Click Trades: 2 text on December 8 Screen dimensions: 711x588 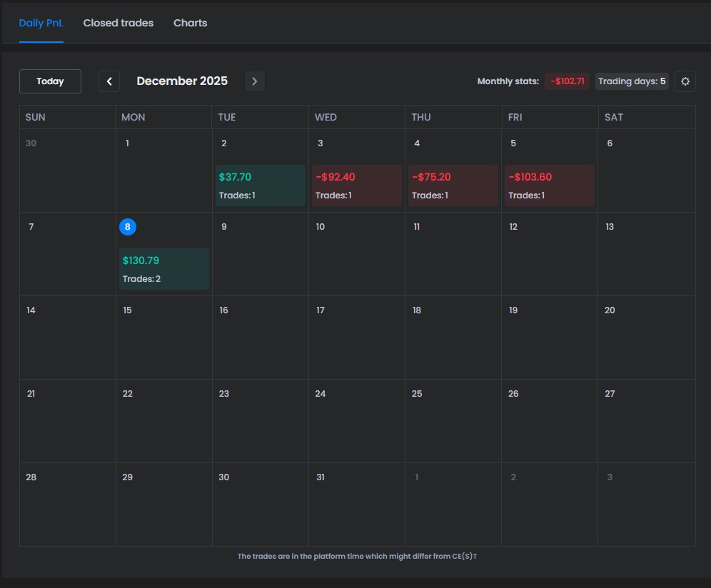141,279
